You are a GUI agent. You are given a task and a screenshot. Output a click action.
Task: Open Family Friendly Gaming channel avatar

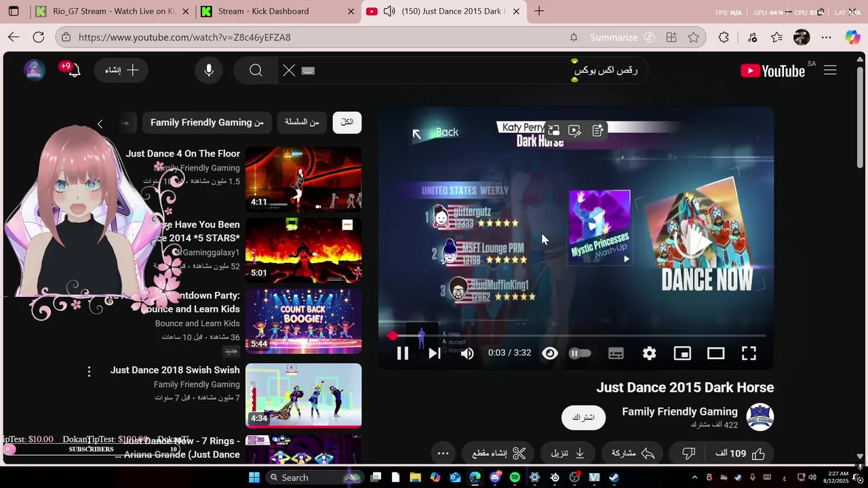760,417
